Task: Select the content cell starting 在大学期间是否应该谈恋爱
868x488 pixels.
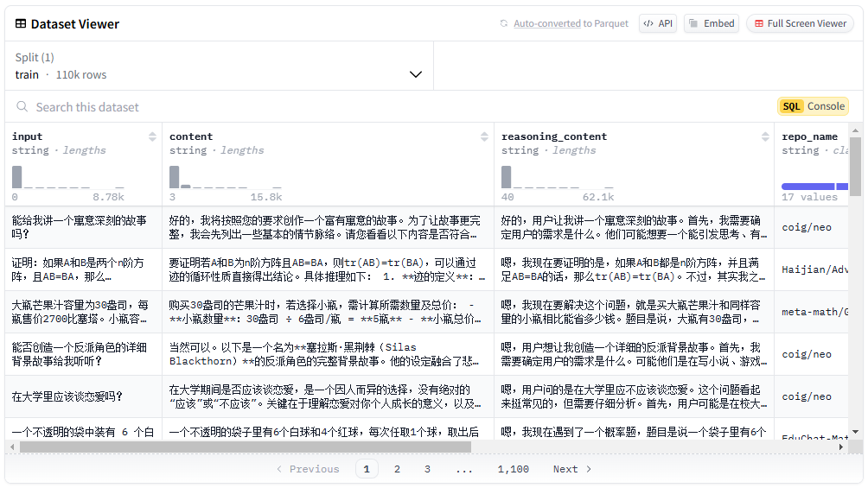Action: (329, 396)
